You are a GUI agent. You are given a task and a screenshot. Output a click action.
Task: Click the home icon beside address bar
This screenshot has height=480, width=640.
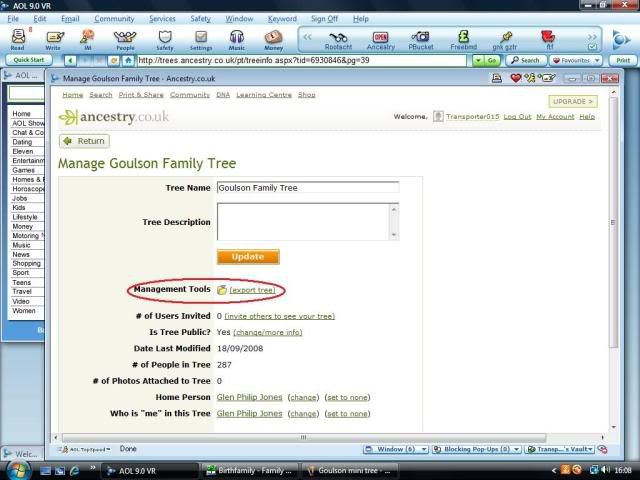point(128,60)
